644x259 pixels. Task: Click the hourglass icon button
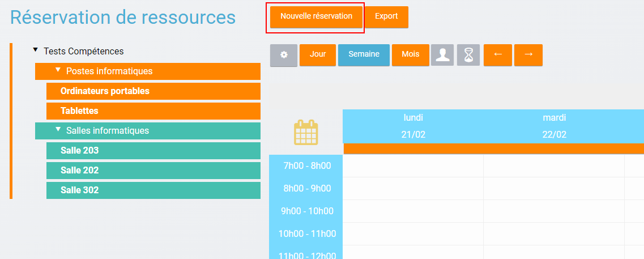[x=468, y=55]
